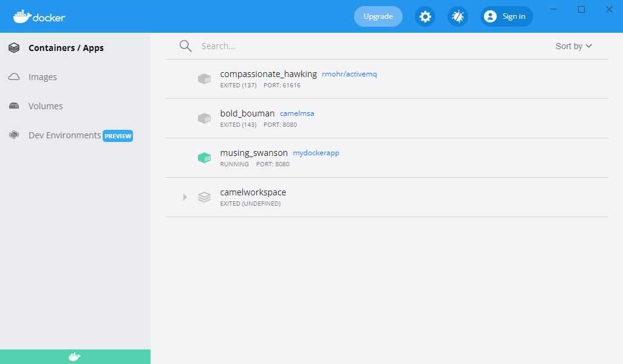Click musing_swanson's PORT: 8080 text

273,164
